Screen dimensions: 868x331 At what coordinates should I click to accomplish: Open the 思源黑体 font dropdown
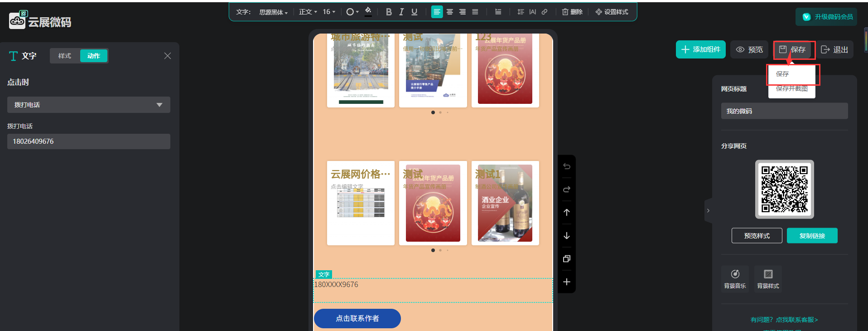point(273,12)
